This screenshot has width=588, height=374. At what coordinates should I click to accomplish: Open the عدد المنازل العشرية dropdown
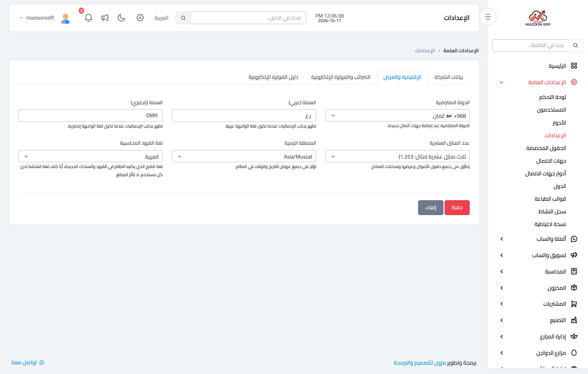tap(397, 156)
